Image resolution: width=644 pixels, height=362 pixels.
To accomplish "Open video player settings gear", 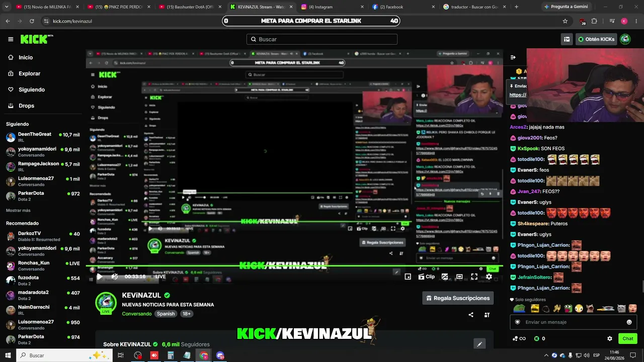I will click(x=489, y=277).
